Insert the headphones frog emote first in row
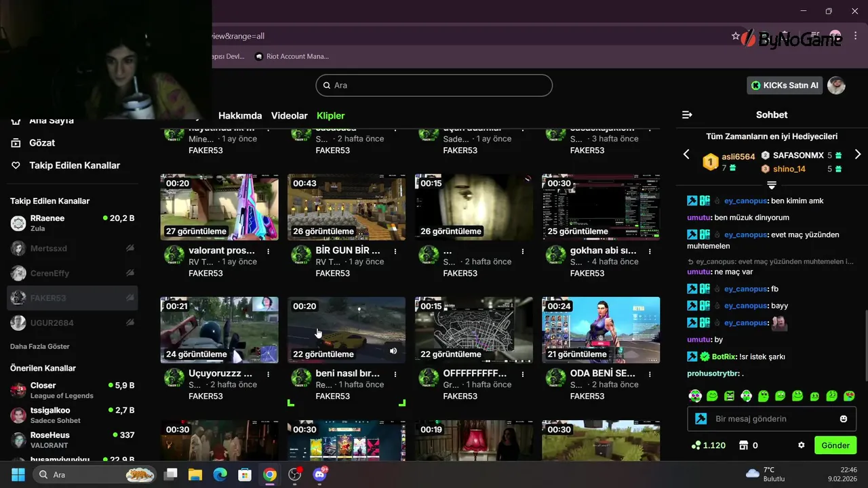This screenshot has height=488, width=868. pyautogui.click(x=695, y=396)
